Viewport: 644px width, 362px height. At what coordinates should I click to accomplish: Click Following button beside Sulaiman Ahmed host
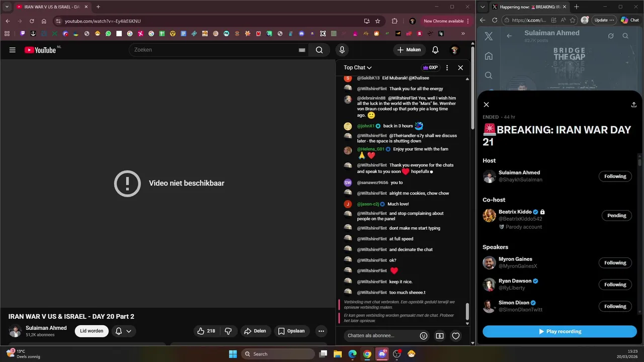pyautogui.click(x=615, y=176)
